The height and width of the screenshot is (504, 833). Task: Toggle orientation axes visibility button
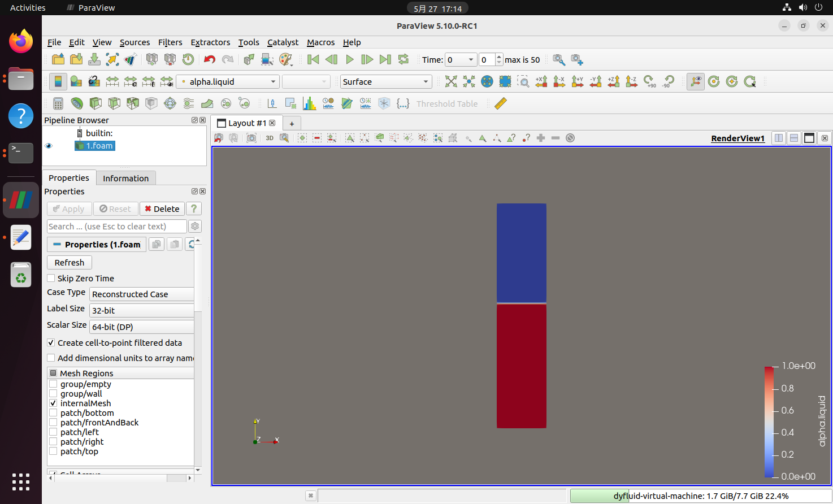(695, 81)
